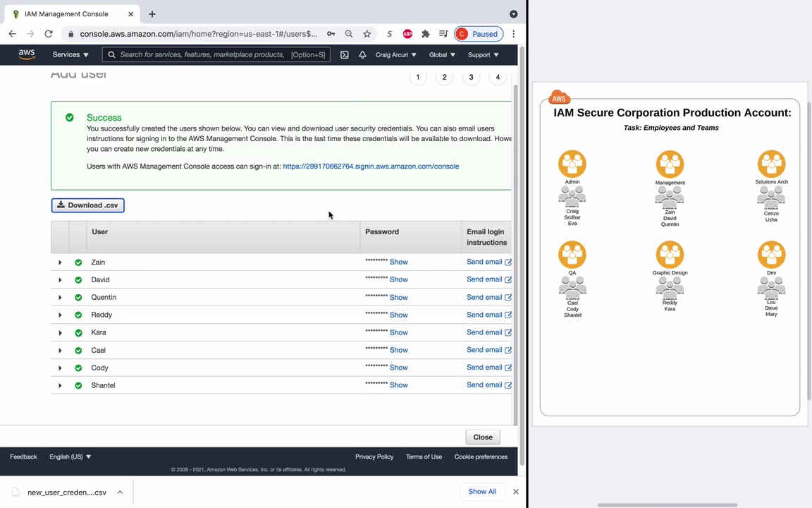Click the Paused profile button
Image resolution: width=812 pixels, height=508 pixels.
479,34
